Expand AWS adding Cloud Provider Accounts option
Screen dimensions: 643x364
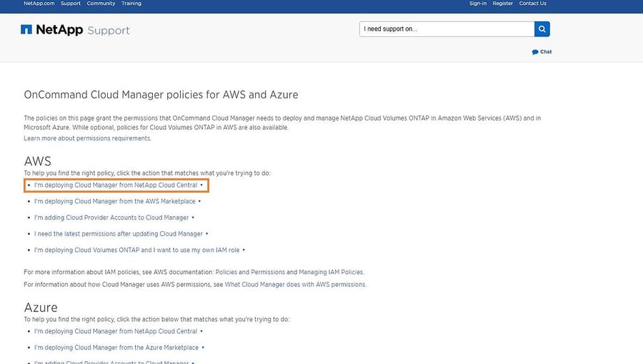(x=111, y=218)
